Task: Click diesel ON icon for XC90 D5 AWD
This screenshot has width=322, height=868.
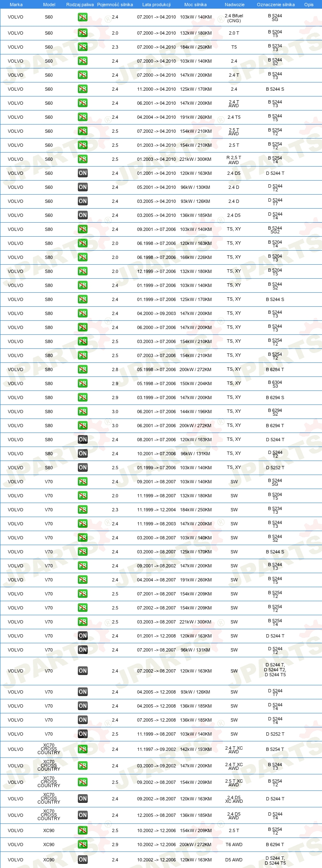Action: point(83,860)
